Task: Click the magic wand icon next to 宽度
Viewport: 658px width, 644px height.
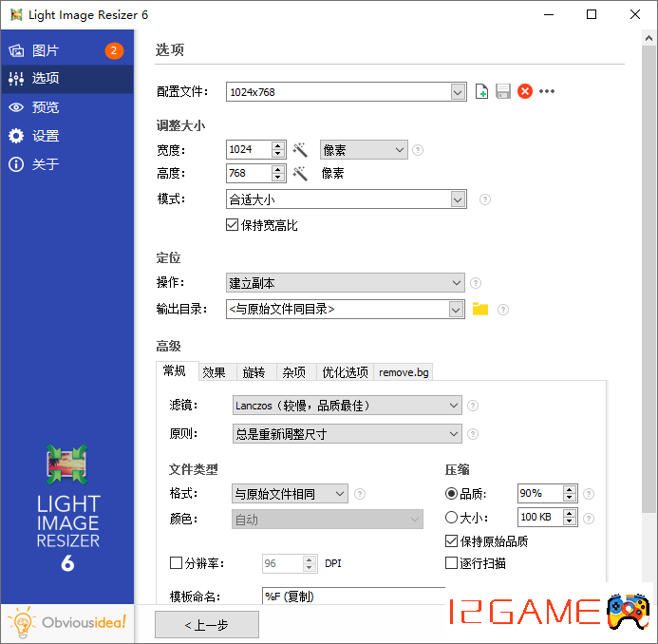Action: [x=300, y=150]
